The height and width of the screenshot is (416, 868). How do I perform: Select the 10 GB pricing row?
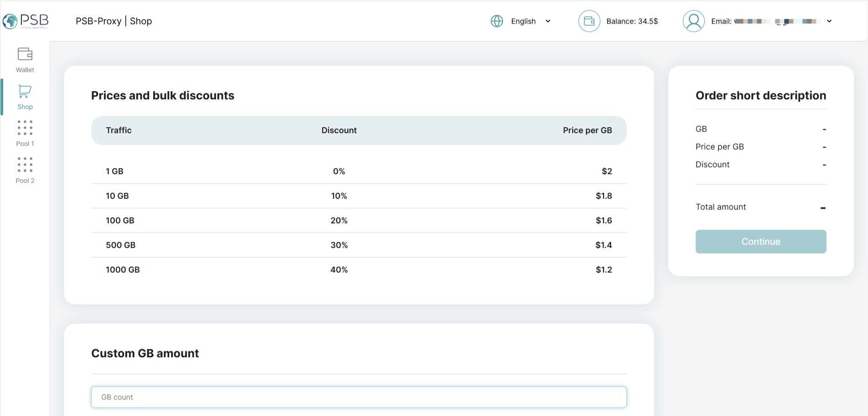point(359,196)
